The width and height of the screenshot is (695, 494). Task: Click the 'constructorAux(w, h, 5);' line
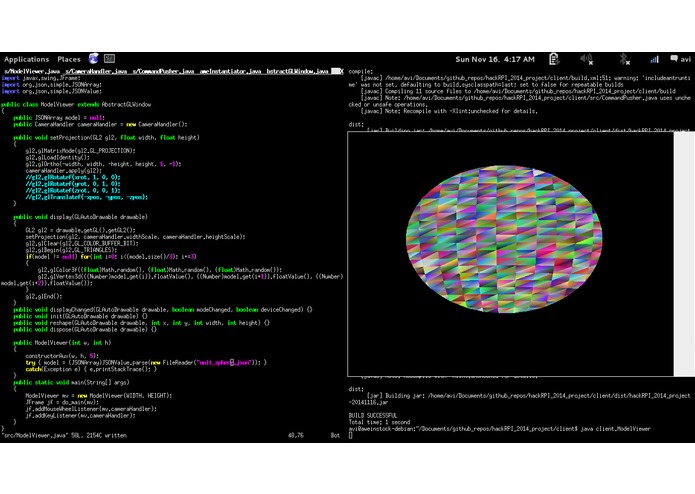pyautogui.click(x=62, y=356)
